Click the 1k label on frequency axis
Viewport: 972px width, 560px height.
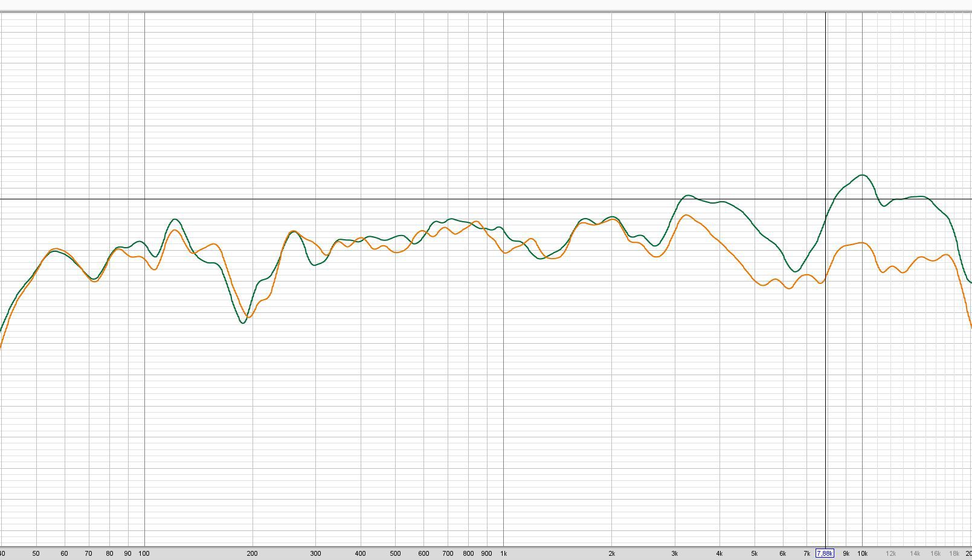pos(503,553)
